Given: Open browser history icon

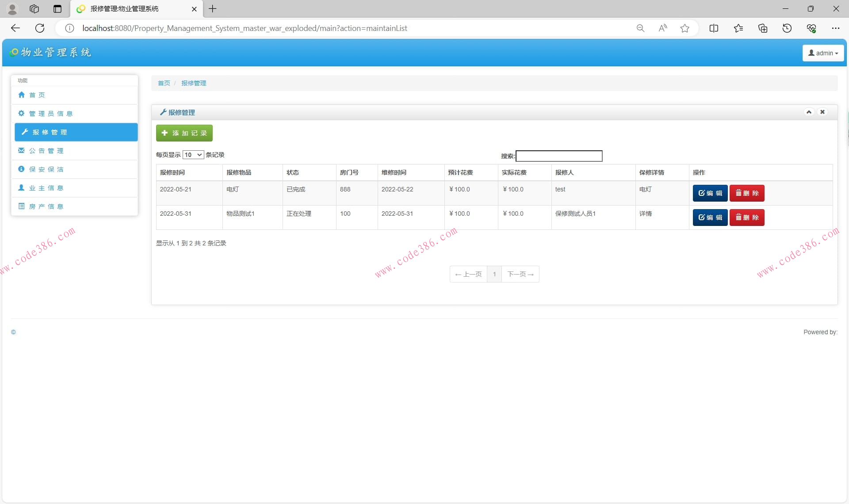Looking at the screenshot, I should tap(787, 28).
